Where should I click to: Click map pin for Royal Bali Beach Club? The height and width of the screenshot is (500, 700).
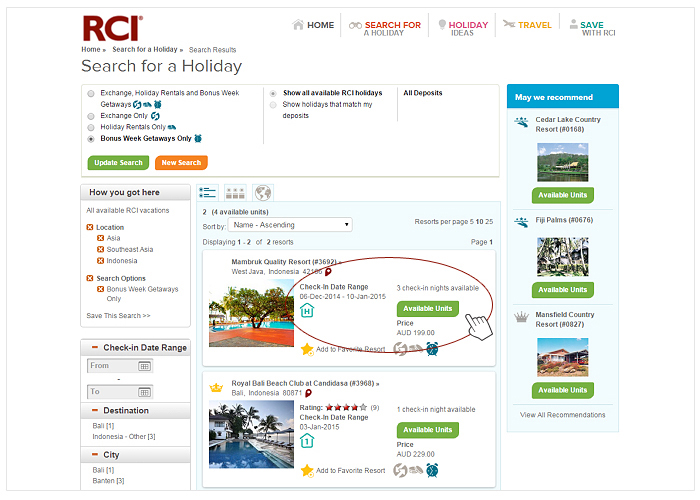[x=308, y=393]
